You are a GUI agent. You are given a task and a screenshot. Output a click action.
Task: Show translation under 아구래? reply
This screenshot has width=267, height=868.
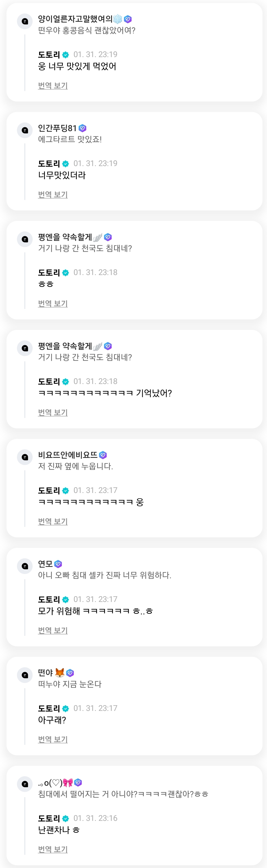[x=53, y=739]
